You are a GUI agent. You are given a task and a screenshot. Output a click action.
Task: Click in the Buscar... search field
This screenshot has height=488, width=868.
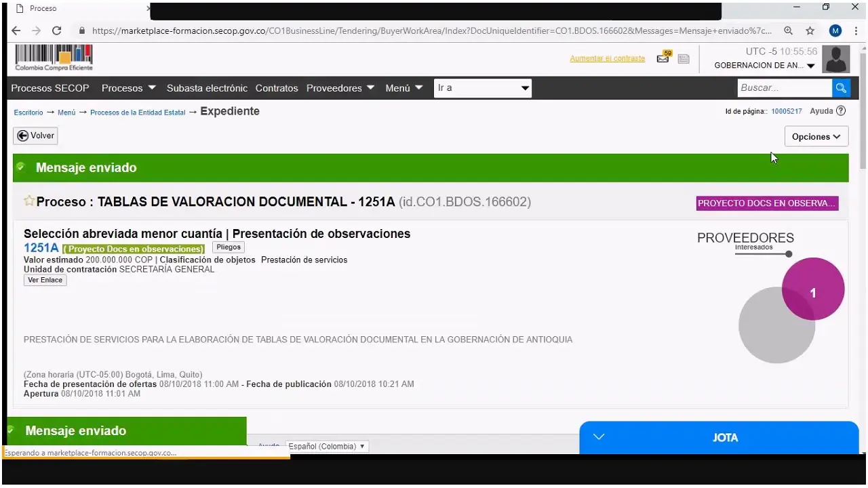pos(785,87)
